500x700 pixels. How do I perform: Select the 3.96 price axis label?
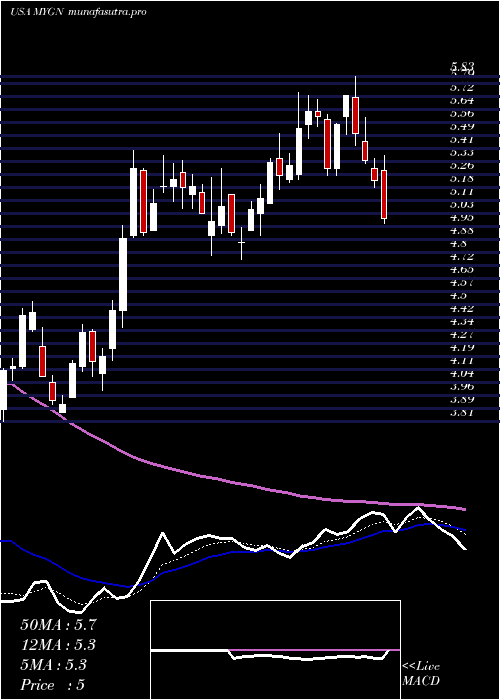[x=462, y=387]
